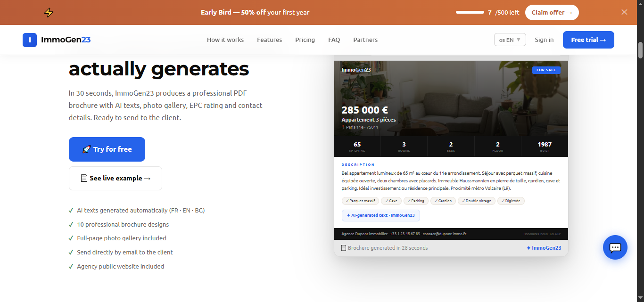644x302 pixels.
Task: Open the How it works page
Action: [225, 40]
